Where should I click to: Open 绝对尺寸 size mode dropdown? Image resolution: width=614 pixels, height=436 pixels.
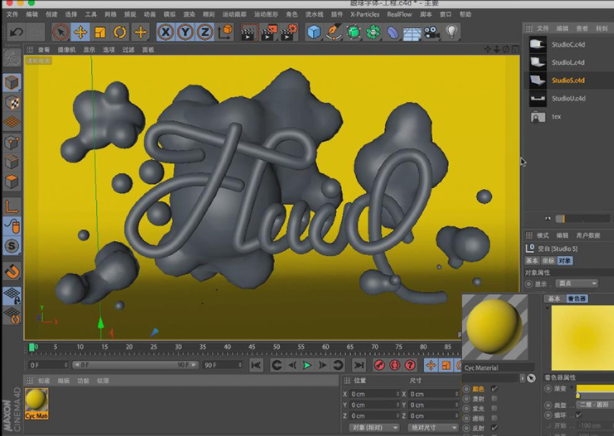(x=433, y=427)
